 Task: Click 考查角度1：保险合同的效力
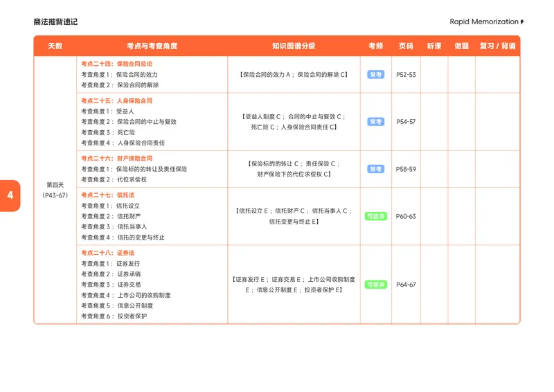coord(119,75)
